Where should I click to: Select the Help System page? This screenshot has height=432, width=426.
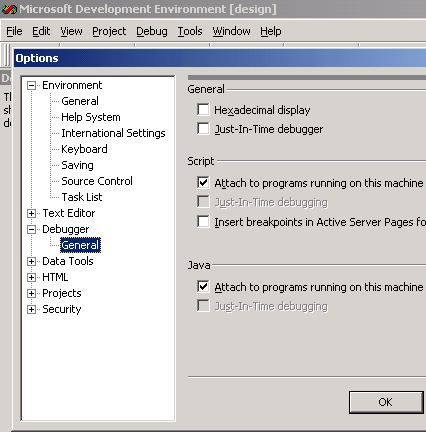pos(91,117)
